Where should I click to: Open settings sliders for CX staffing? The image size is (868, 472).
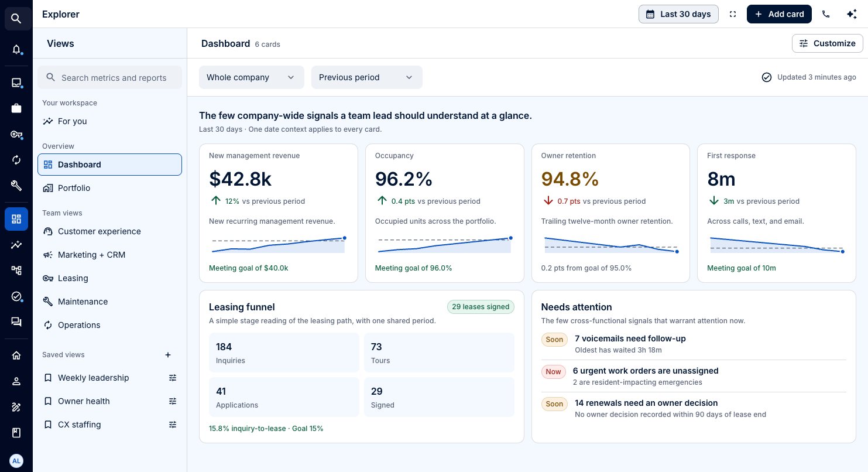coord(173,425)
